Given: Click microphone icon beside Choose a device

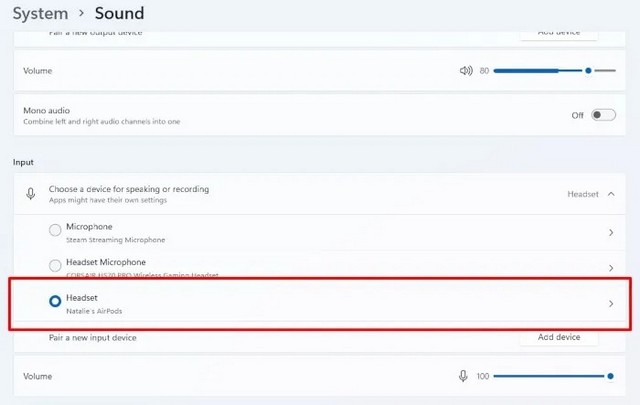Looking at the screenshot, I should pos(31,193).
